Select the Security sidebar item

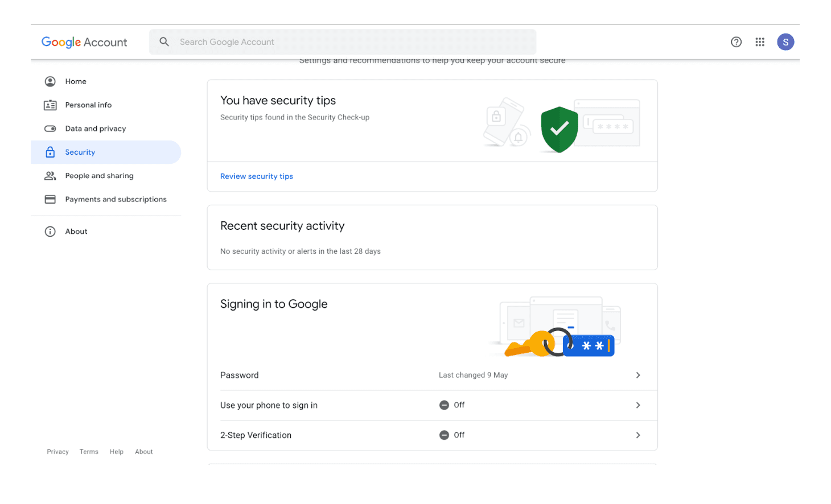pos(106,152)
